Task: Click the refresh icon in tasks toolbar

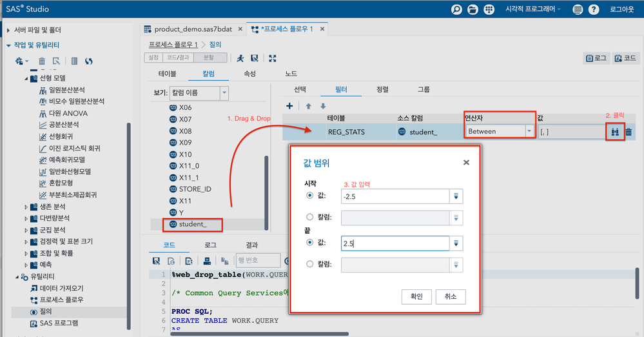Action: click(x=89, y=61)
